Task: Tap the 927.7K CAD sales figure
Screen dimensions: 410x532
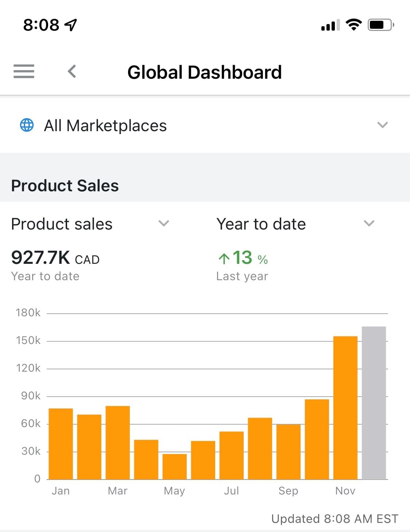Action: coord(55,258)
